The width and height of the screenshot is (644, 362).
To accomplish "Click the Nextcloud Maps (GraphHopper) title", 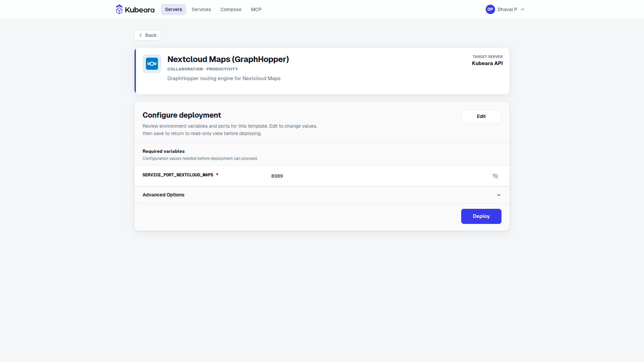I will (x=228, y=59).
